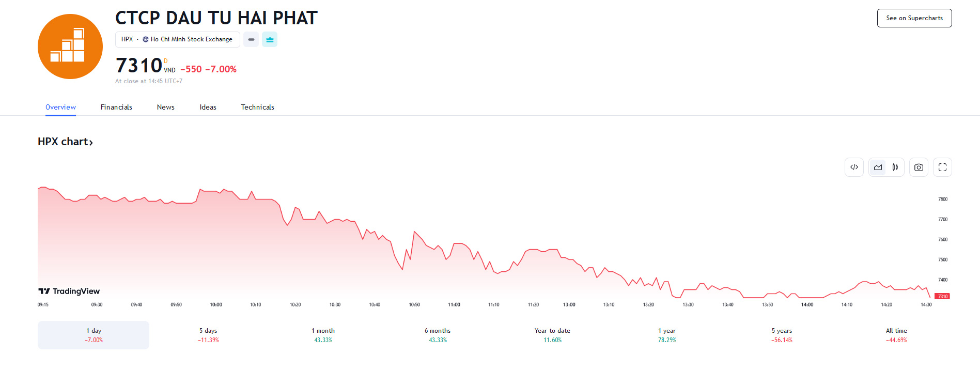Switch to the Financials tab
This screenshot has height=369, width=980.
tap(116, 107)
